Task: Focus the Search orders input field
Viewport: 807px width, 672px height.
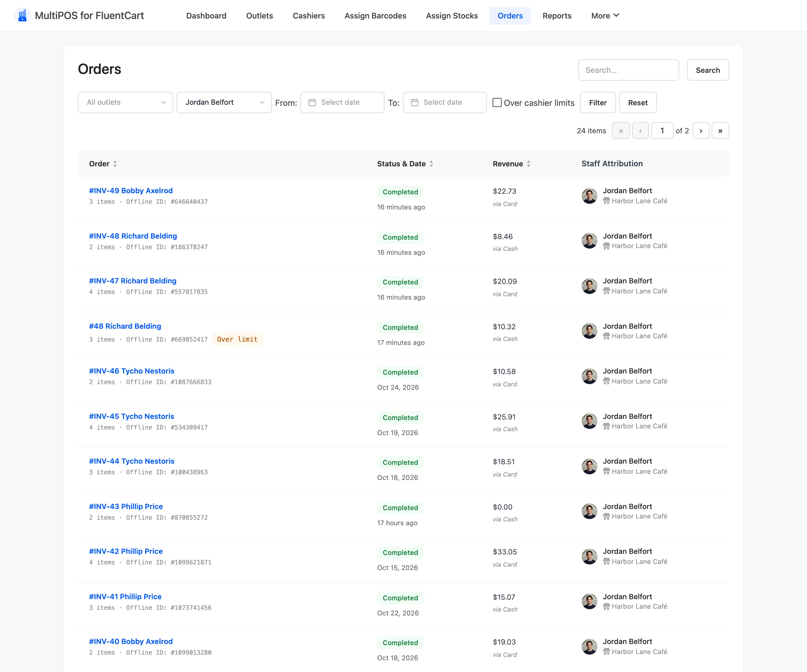Action: coord(628,70)
